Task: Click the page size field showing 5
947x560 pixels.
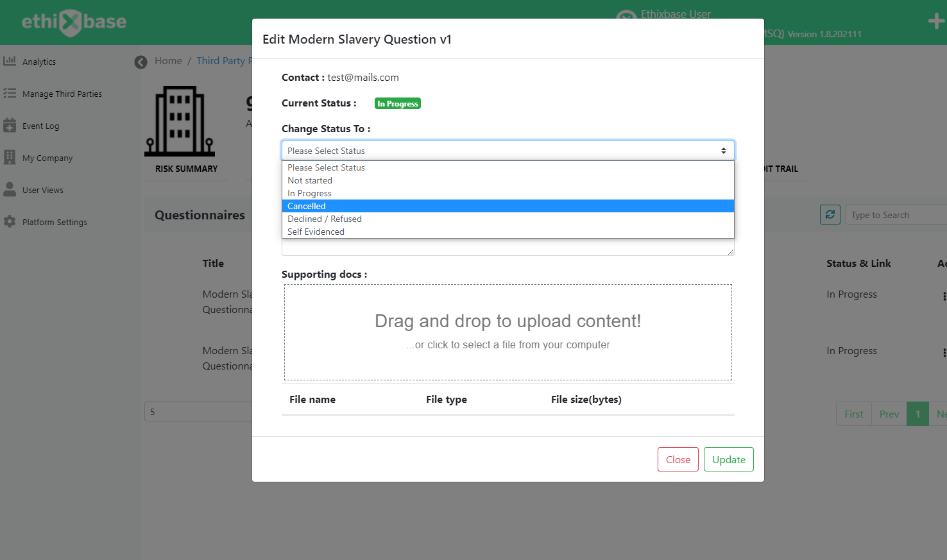Action: (198, 412)
